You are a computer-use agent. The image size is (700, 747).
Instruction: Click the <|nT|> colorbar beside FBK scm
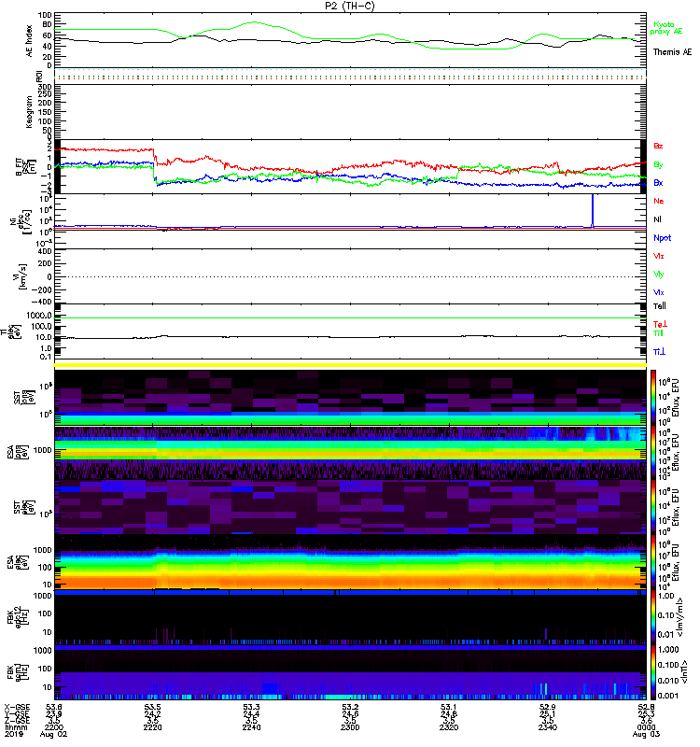(653, 672)
